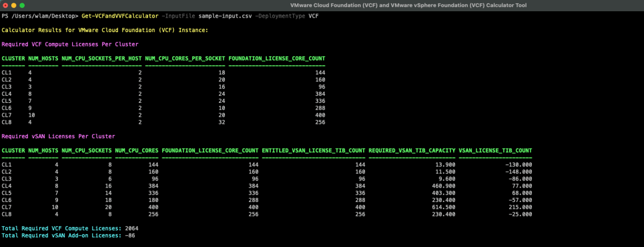Click value "9.600" in required vSAN capacity
Screen dimensions: 644x247
tap(447, 178)
